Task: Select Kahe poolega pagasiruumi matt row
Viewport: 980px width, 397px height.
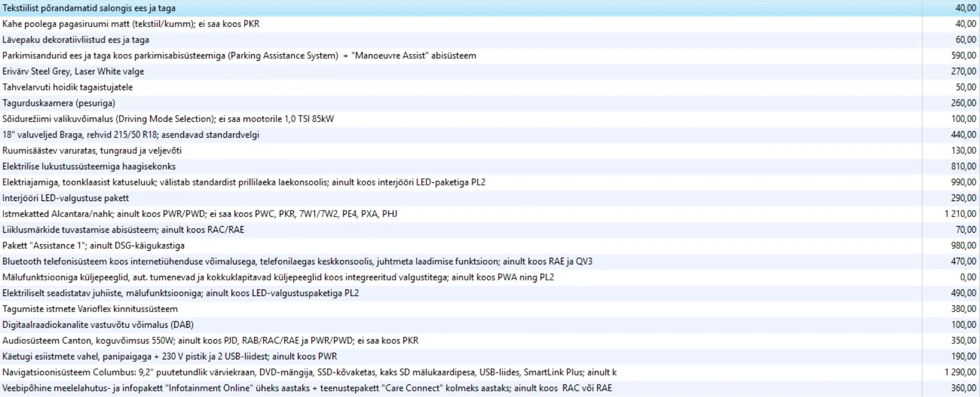Action: click(131, 24)
